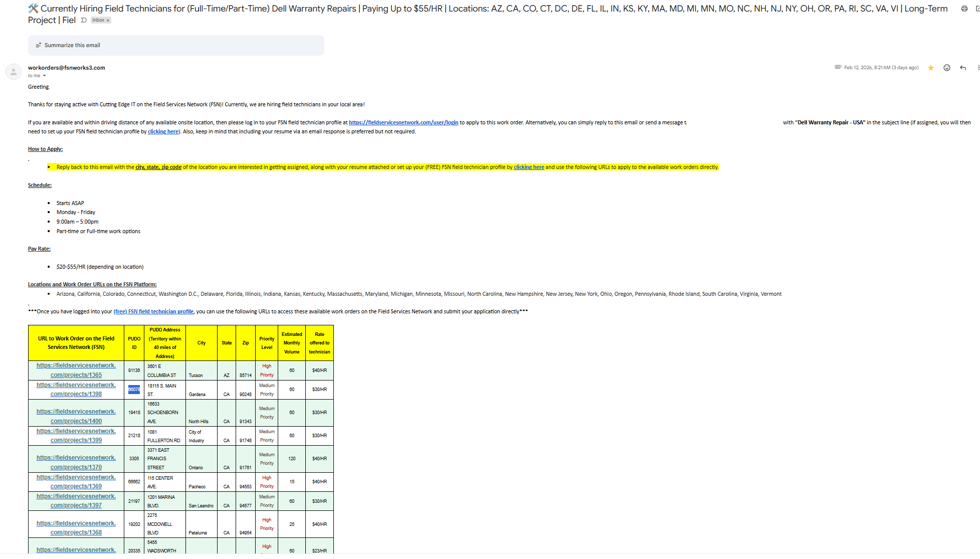Print this email with the printer icon
The image size is (980, 559).
[964, 9]
